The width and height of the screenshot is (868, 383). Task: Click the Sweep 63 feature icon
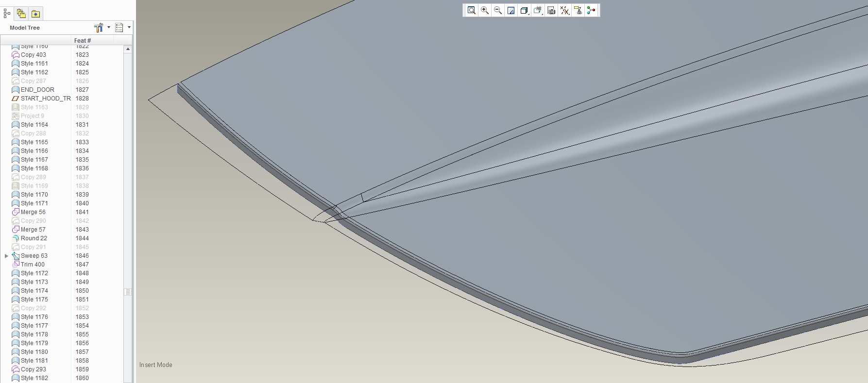coord(16,256)
